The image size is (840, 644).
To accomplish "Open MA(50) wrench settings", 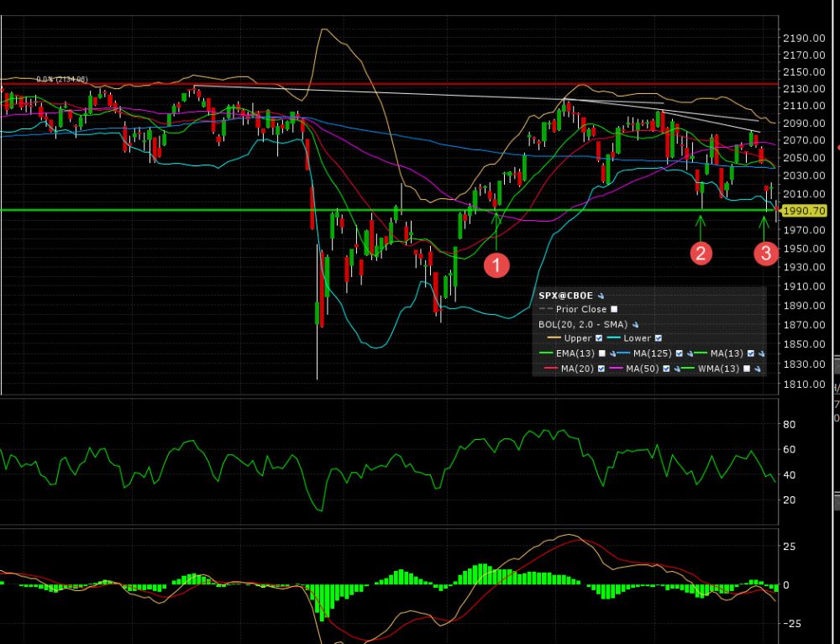I will coord(676,369).
